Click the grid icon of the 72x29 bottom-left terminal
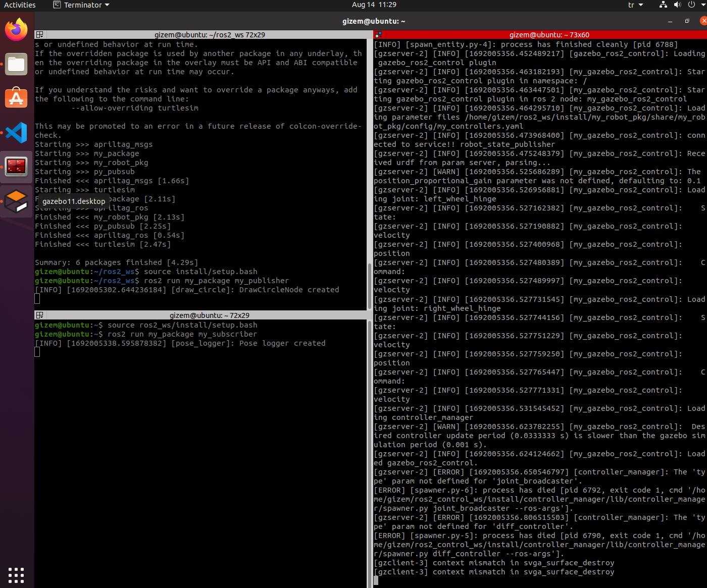The width and height of the screenshot is (707, 588). tap(39, 315)
